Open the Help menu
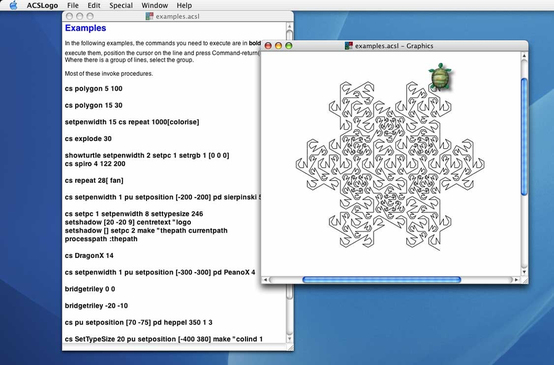554x365 pixels. tap(184, 5)
